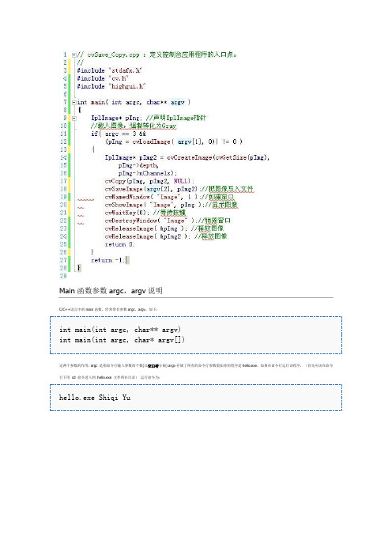Click the cvCopy(pImg, pImg2, NULL) line

click(x=147, y=181)
